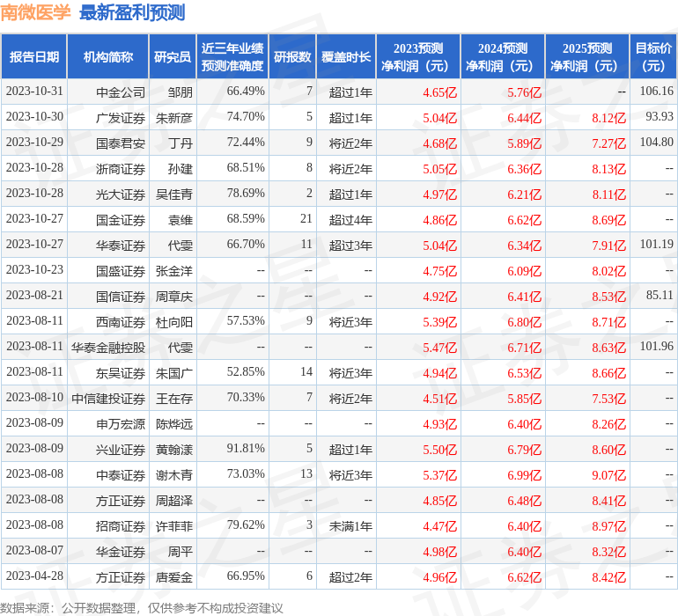Click institution name 华泰金融控股
Viewport: 678px width, 616px height.
point(108,347)
